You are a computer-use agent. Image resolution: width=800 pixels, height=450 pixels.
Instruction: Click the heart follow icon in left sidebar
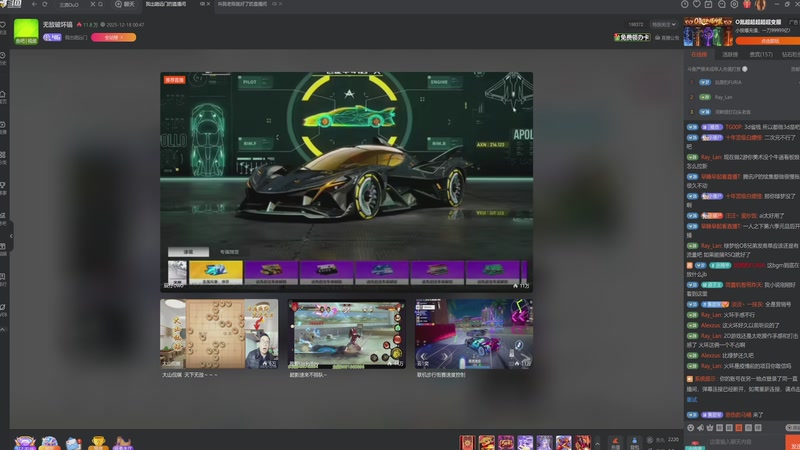(x=3, y=24)
